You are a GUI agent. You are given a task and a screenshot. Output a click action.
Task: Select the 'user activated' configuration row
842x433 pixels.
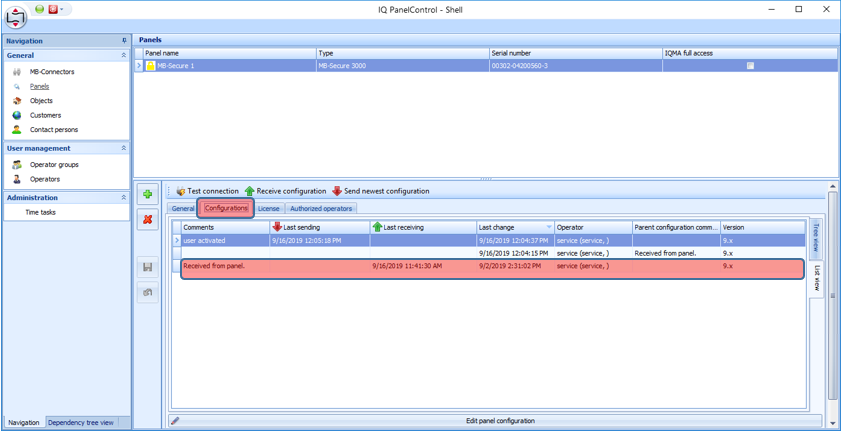coord(489,240)
